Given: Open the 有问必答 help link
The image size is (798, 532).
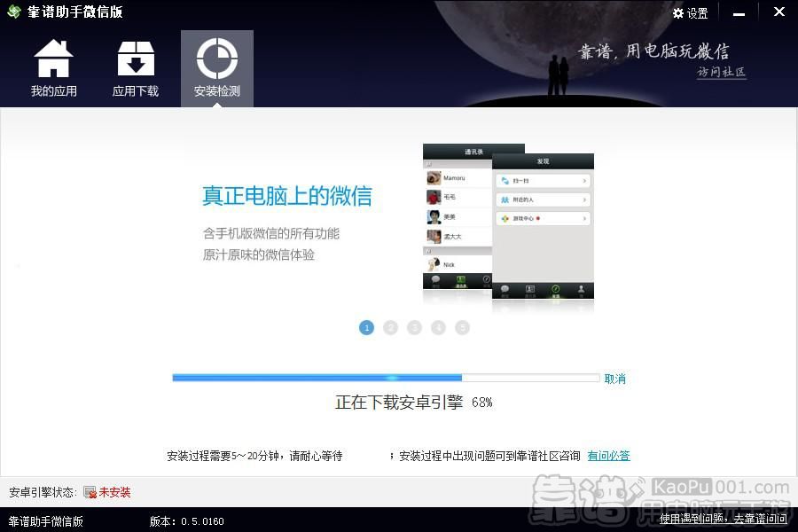Looking at the screenshot, I should point(608,455).
